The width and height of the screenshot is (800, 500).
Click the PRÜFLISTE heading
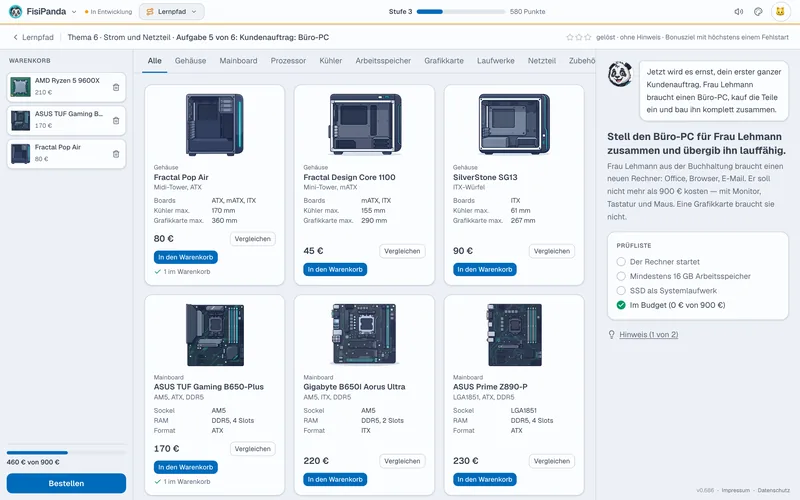point(634,245)
